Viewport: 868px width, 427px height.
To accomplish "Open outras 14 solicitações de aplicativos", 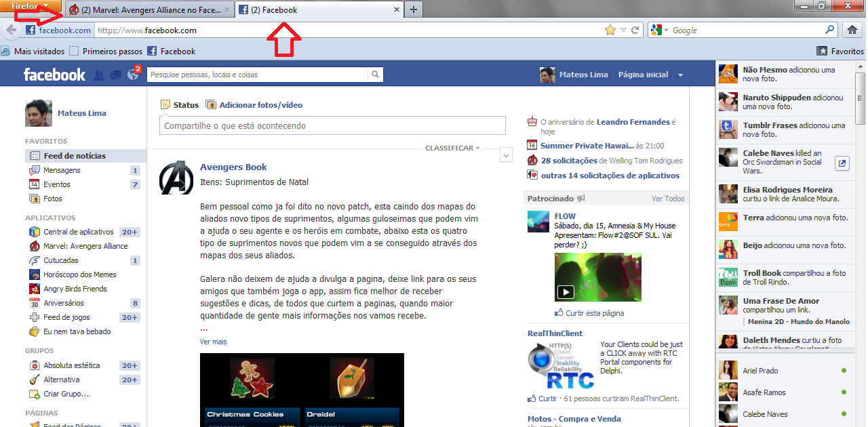I will click(x=610, y=176).
